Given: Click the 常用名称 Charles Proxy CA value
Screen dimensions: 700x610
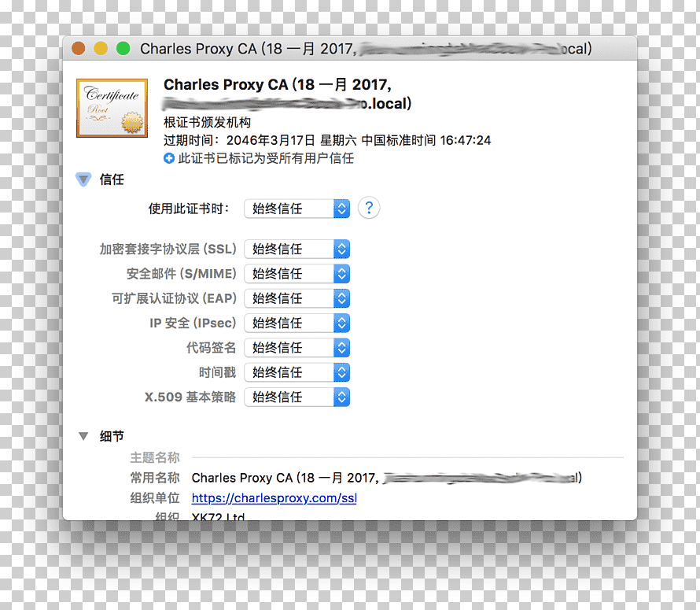Looking at the screenshot, I should 387,478.
